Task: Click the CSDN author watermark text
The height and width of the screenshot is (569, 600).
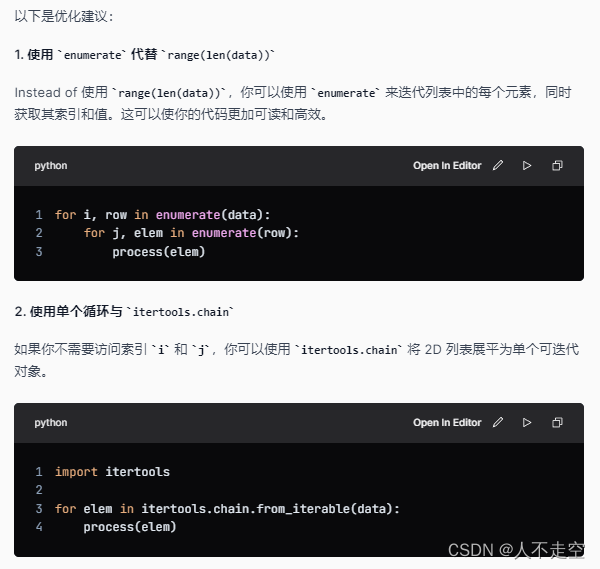Action: point(516,550)
